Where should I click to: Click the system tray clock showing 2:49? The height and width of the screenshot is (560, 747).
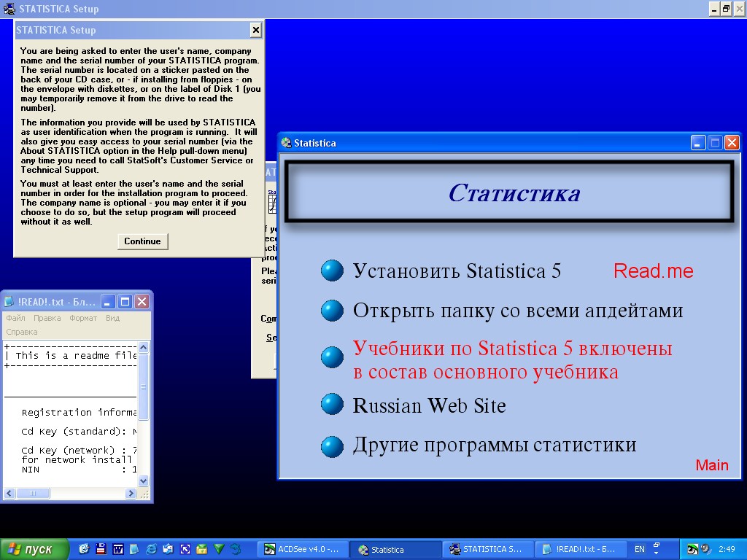(727, 549)
